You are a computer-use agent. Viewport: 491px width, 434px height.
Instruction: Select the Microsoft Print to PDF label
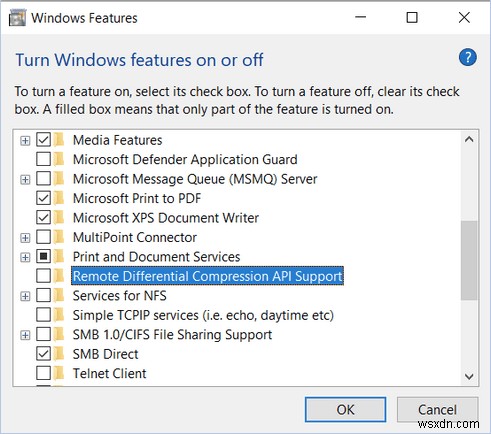click(x=137, y=198)
